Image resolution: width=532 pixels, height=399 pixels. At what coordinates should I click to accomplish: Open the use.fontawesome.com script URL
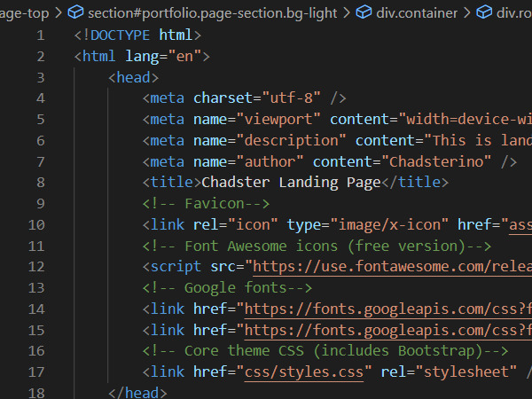[390, 265]
